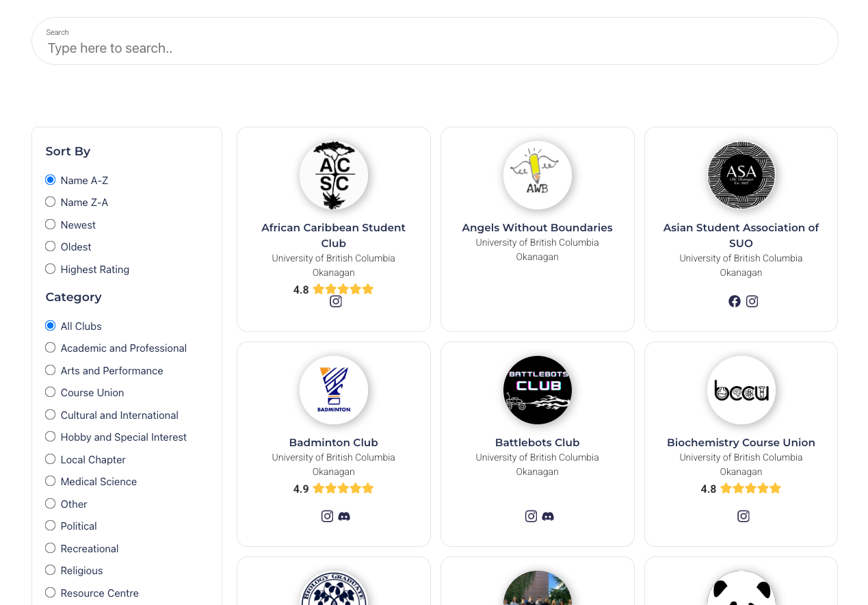
Task: Open Badminton Club's Instagram icon
Action: [x=327, y=516]
